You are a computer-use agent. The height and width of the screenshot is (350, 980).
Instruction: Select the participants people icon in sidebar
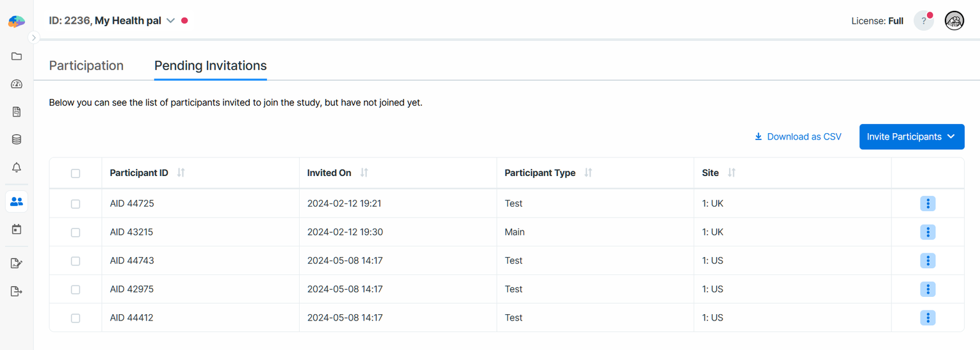17,202
